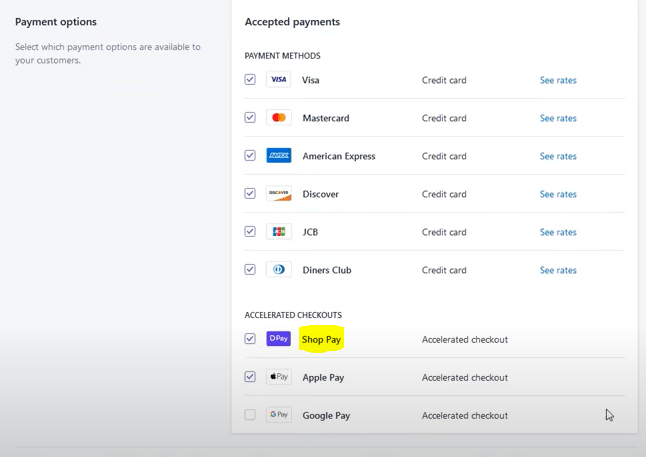646x457 pixels.
Task: Disable the Discover payment checkbox
Action: point(250,193)
